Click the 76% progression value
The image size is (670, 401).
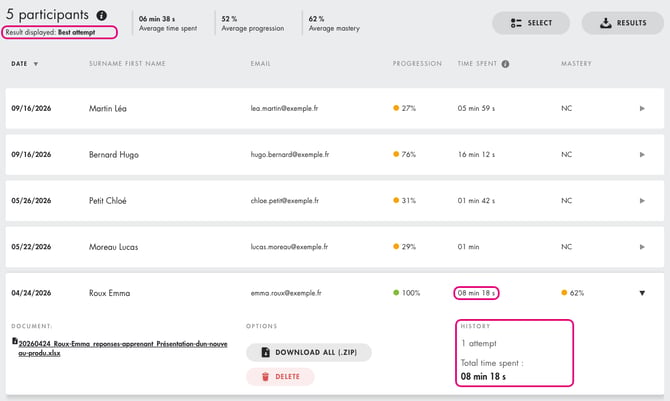tap(408, 155)
